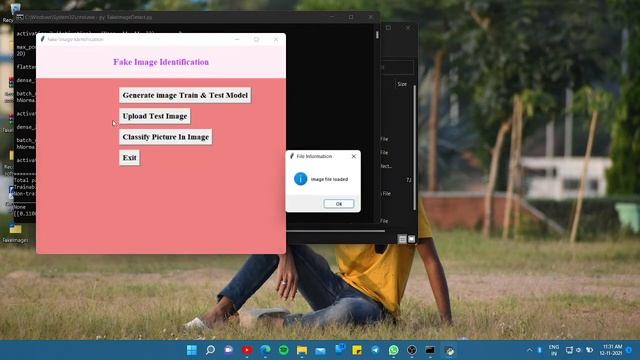Open the FakeImages desktop folder

click(16, 233)
